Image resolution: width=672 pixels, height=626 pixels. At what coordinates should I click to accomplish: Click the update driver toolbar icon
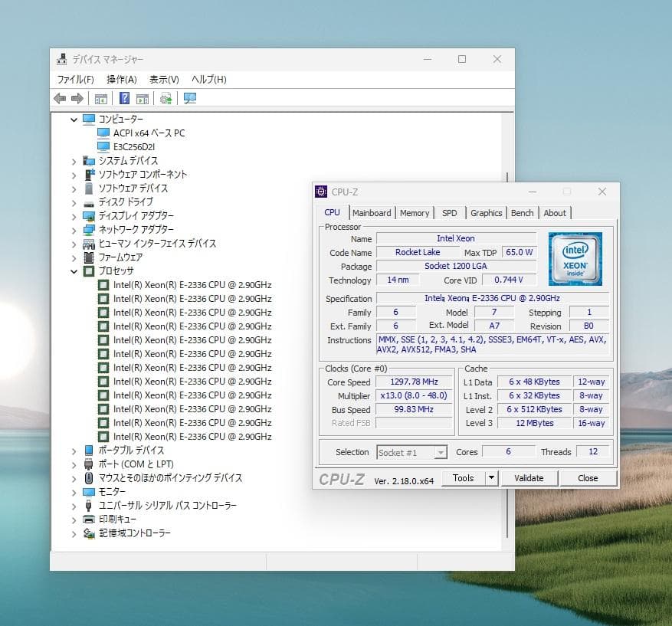pos(166,99)
